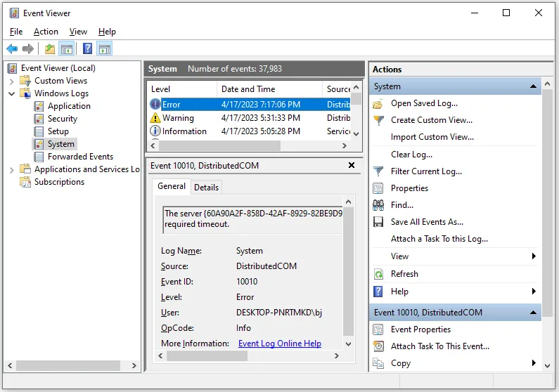
Task: Expand the Custom Views tree node
Action: (11, 81)
